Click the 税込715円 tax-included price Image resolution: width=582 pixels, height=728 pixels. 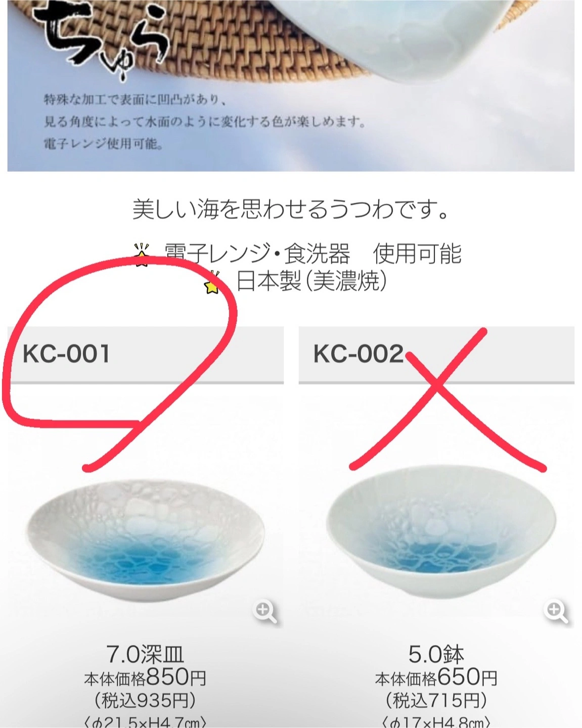[x=436, y=701]
